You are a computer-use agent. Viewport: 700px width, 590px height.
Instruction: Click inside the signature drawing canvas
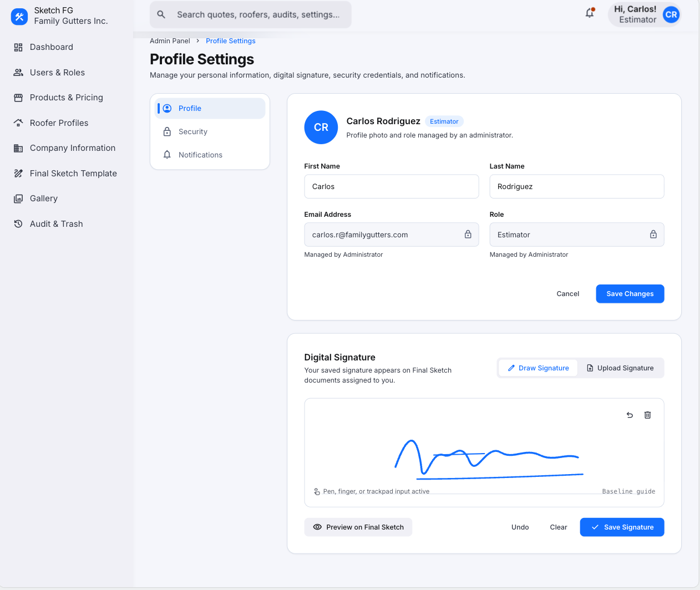point(484,452)
